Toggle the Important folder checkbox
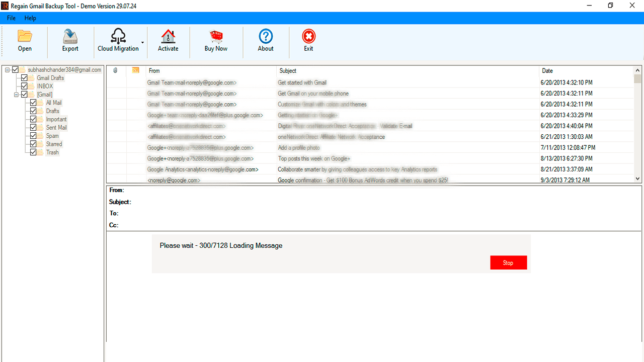644x362 pixels. [33, 119]
